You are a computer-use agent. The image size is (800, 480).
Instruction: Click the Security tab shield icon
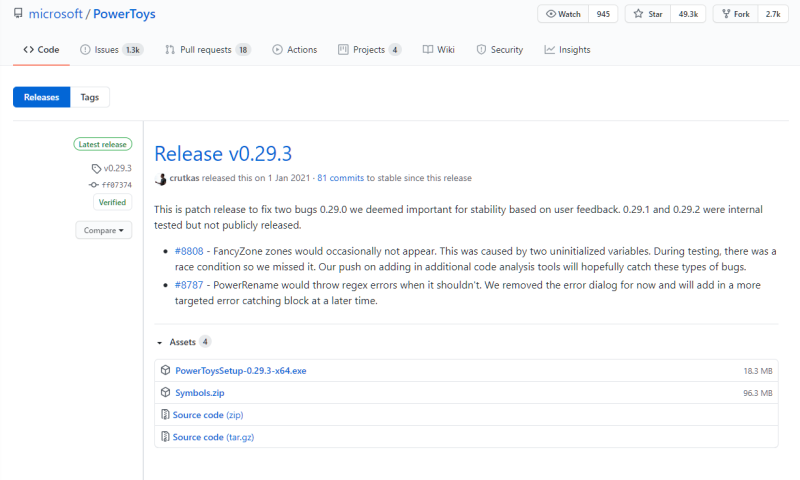(x=481, y=49)
